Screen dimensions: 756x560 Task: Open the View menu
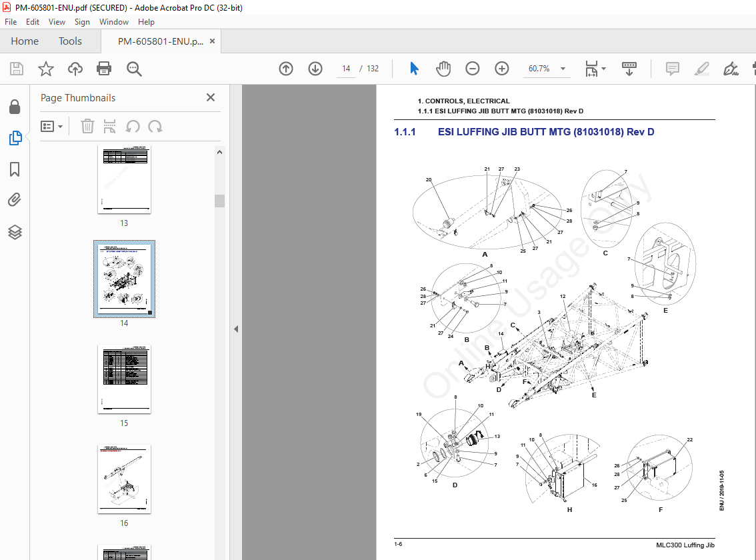(x=57, y=22)
